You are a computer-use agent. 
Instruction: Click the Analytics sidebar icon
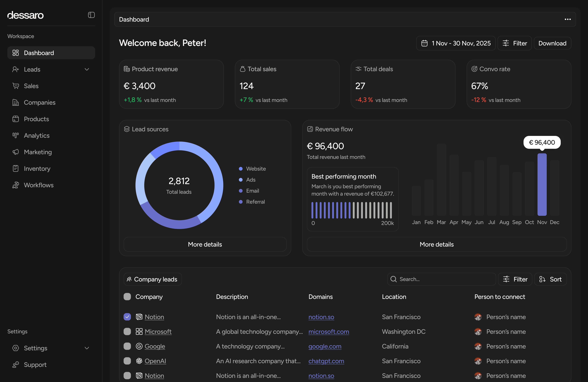pyautogui.click(x=16, y=135)
